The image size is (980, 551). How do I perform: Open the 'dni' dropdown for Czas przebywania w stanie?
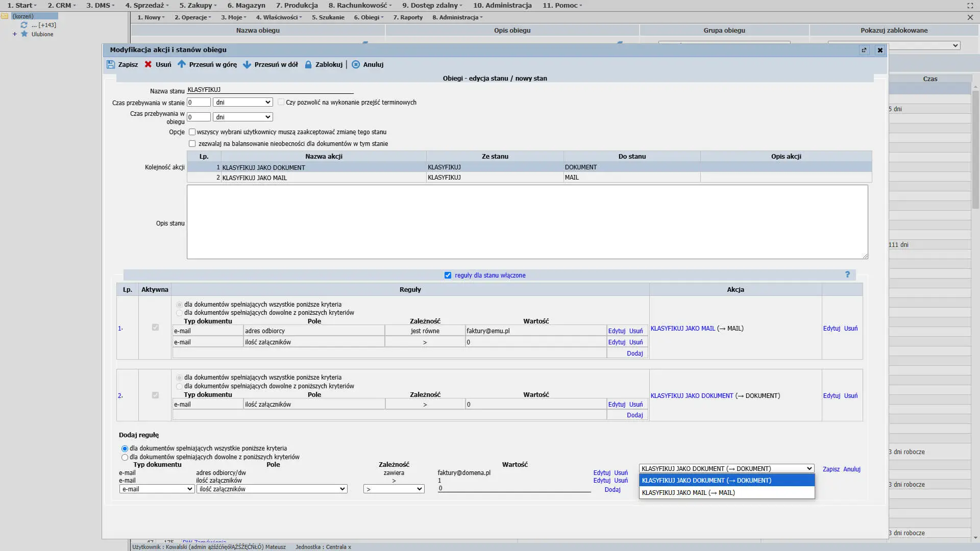[242, 102]
